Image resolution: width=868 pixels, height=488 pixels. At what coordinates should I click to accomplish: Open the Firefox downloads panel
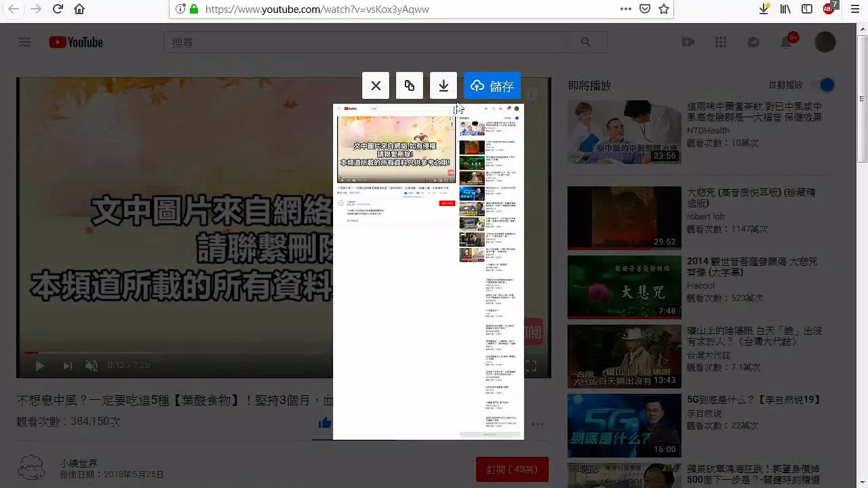(764, 9)
